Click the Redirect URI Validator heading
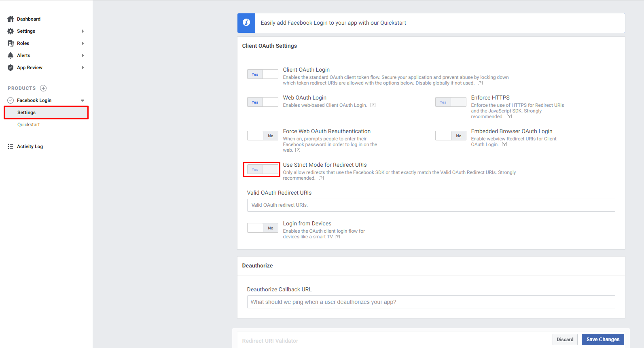 click(x=270, y=341)
